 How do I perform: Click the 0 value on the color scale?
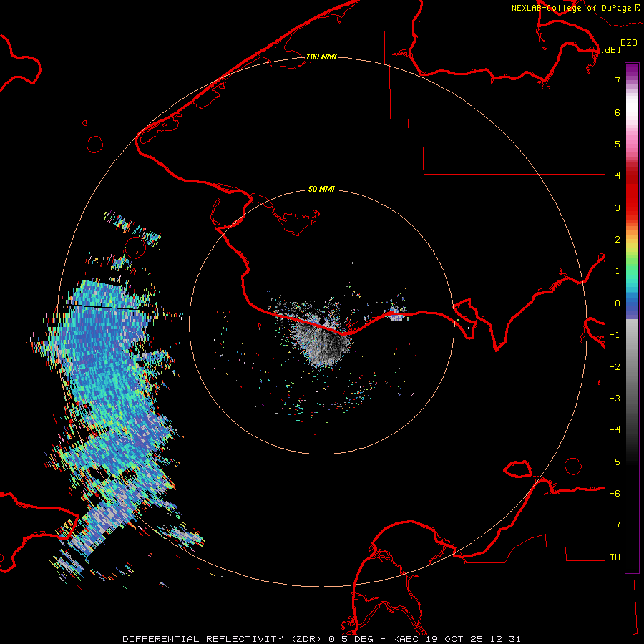point(618,303)
